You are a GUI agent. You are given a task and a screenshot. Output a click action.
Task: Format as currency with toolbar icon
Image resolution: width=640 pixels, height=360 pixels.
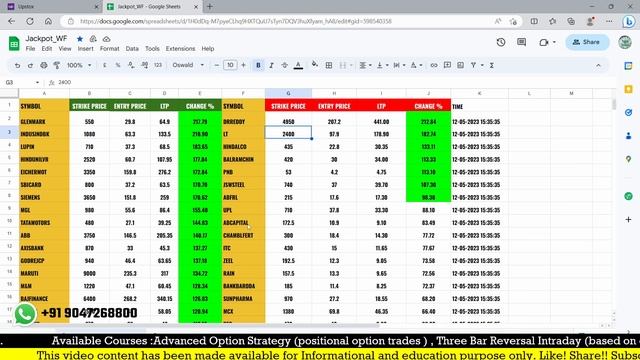tap(105, 65)
